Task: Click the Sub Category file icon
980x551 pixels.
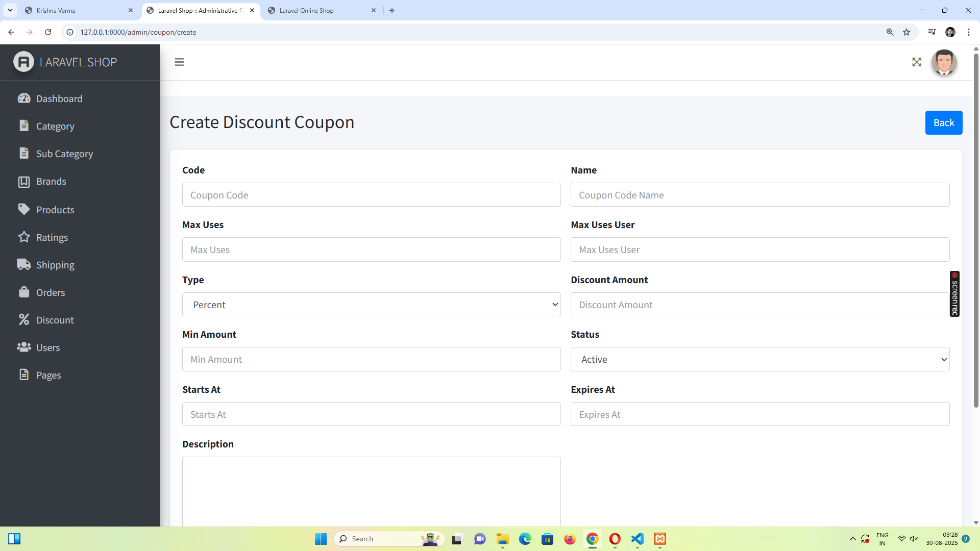Action: pos(24,153)
